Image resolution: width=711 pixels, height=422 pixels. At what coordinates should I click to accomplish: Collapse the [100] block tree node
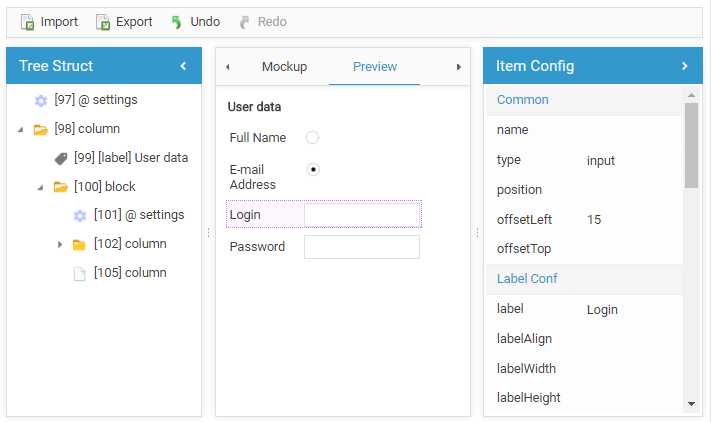[41, 187]
